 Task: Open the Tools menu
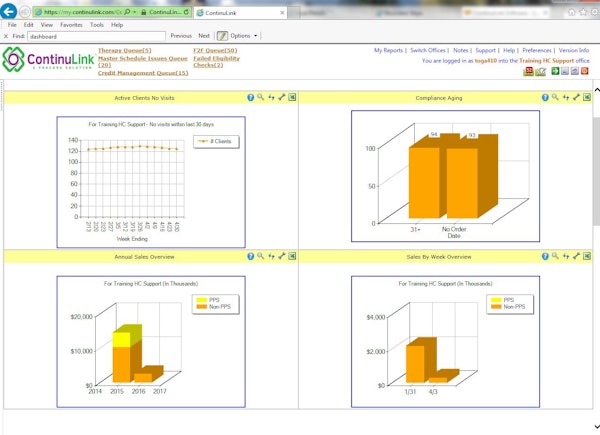97,24
